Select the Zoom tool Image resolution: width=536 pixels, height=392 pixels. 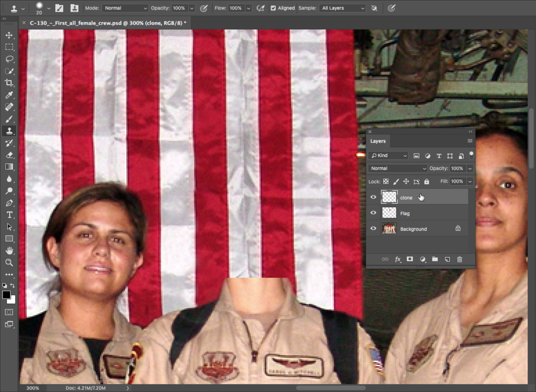coord(9,262)
